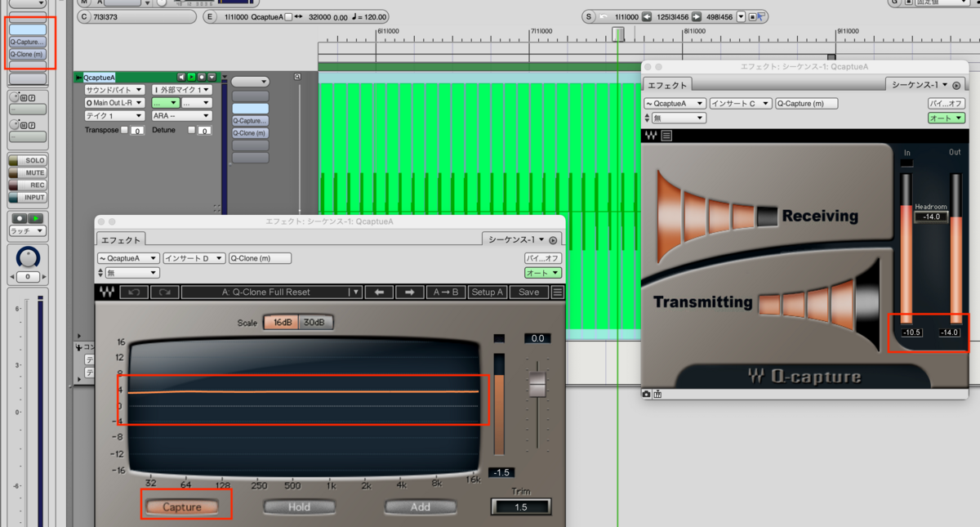Viewport: 980px width, 527px height.
Task: Click the green play-enable icon on QcaptueA track
Action: [x=192, y=77]
